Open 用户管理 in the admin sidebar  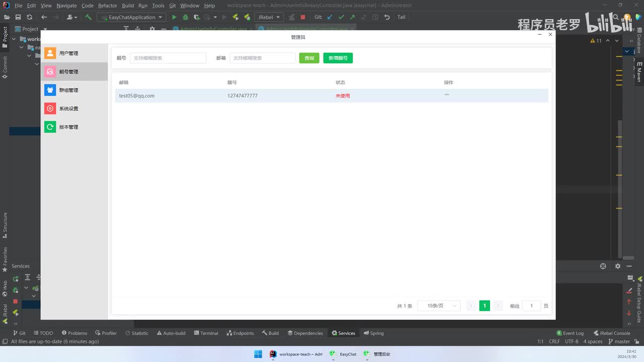[x=74, y=53]
